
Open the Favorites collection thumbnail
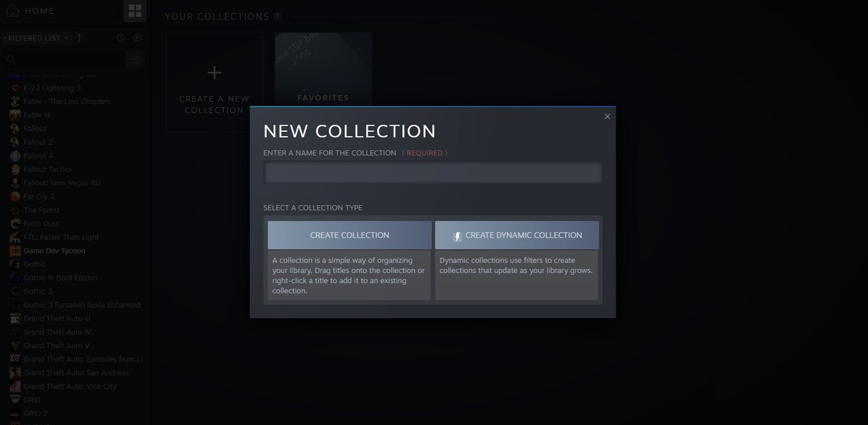pos(323,70)
